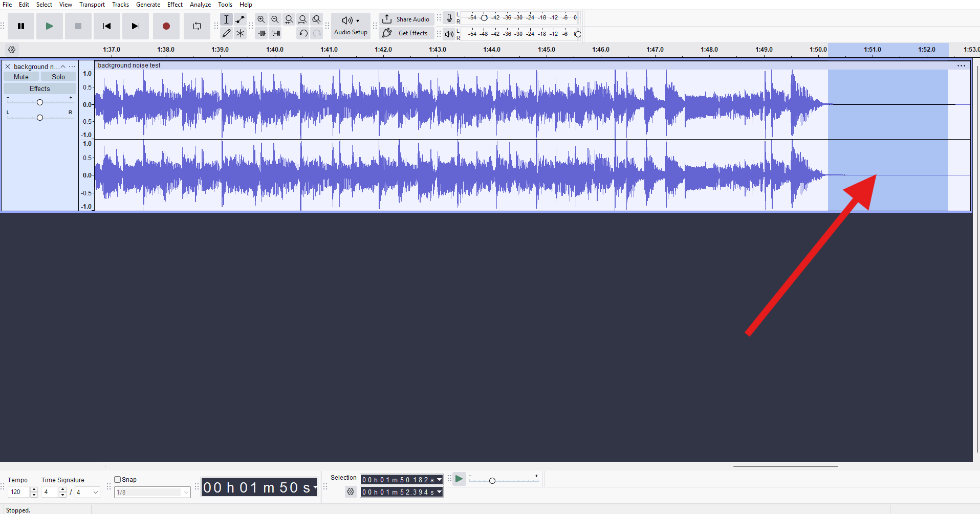The width and height of the screenshot is (980, 514).
Task: Click the Zoom Out icon
Action: 275,19
